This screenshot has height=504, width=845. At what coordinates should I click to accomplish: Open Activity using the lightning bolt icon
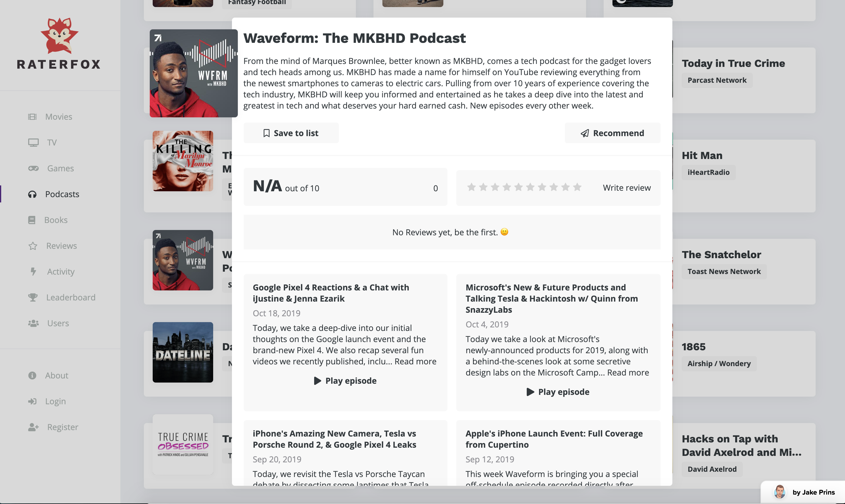click(x=33, y=272)
